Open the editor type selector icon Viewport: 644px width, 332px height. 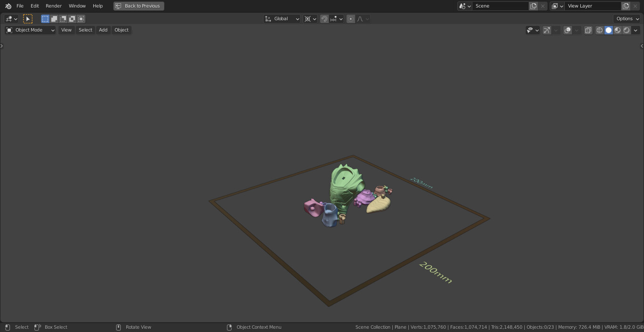(8, 19)
